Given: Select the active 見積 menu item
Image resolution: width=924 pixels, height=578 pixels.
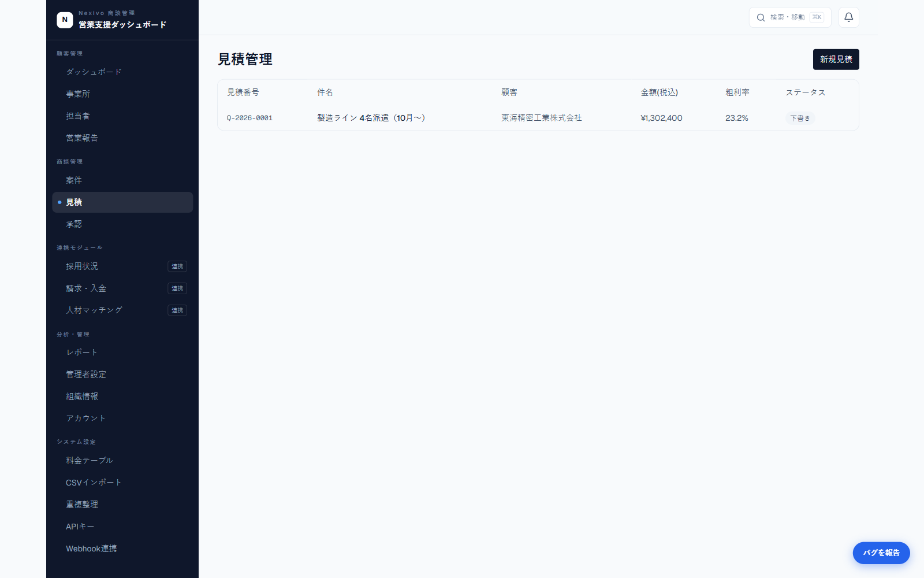Looking at the screenshot, I should [x=122, y=202].
